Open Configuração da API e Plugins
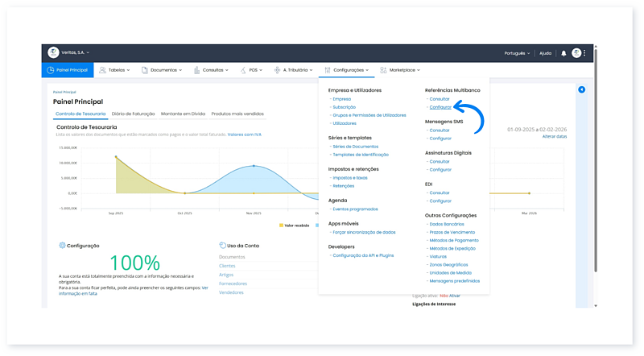This screenshot has width=644, height=356. pyautogui.click(x=363, y=255)
